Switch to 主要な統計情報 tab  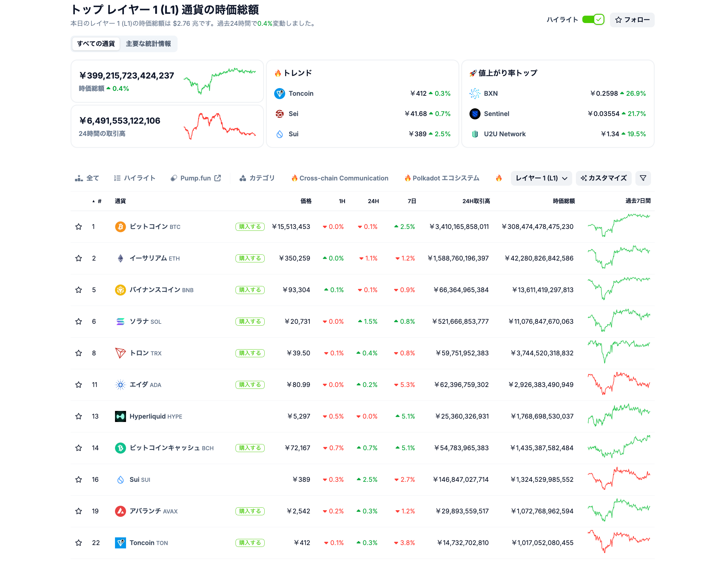click(148, 44)
